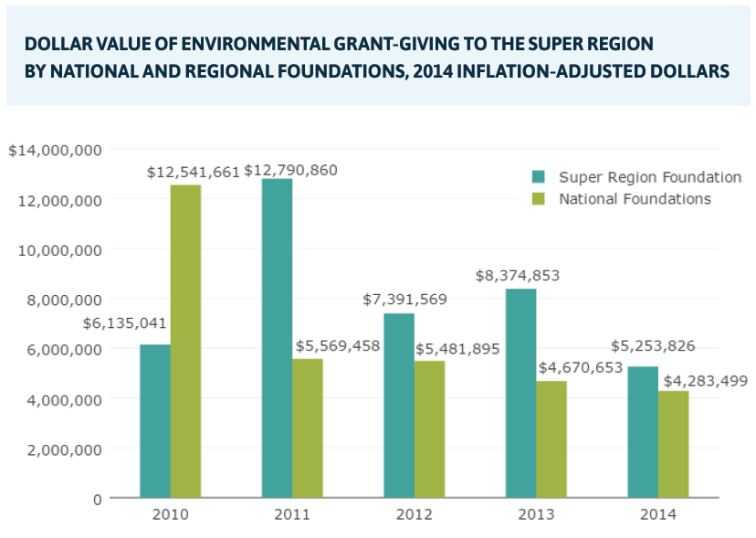The image size is (756, 538).
Task: Toggle the Super Region Foundations legend label
Action: [x=648, y=176]
